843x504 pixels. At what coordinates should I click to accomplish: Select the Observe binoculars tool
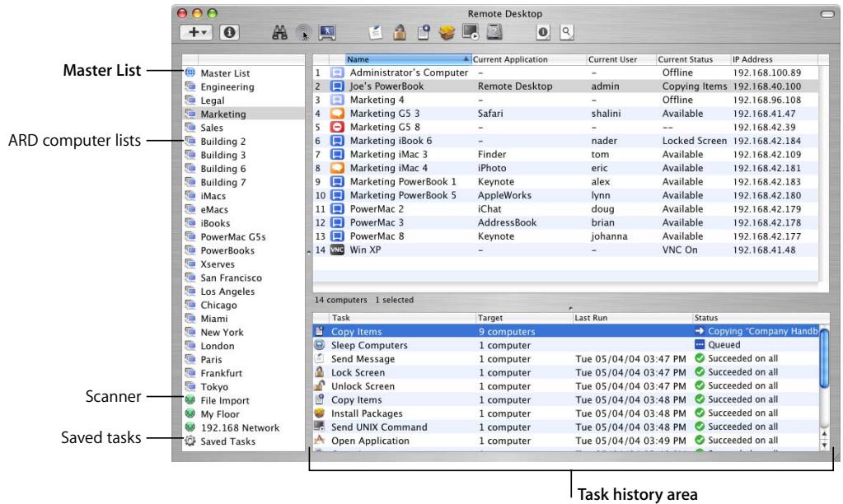pyautogui.click(x=279, y=33)
